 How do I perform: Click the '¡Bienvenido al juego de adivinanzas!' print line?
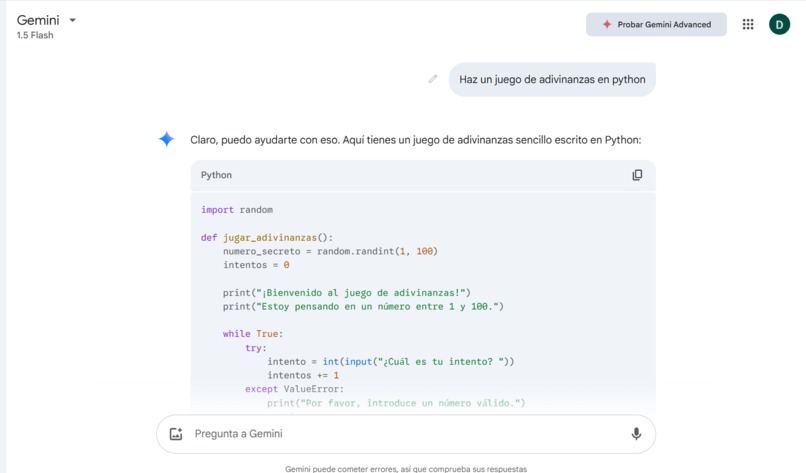(346, 293)
